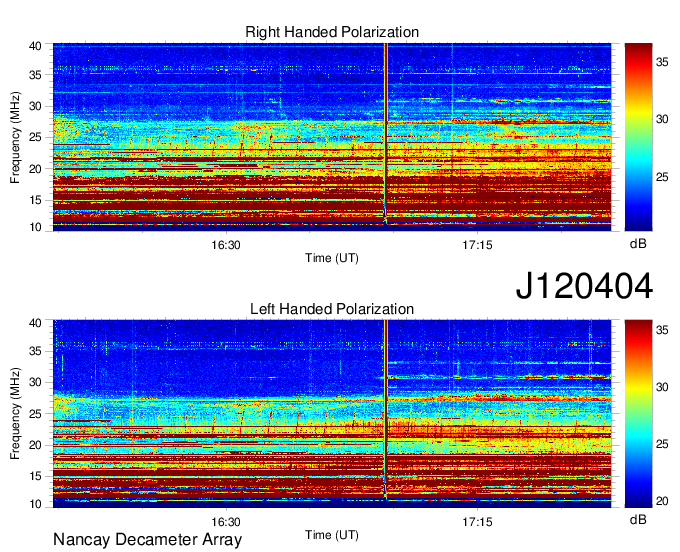Click the 20 MHz tick on Left Handed plot
This screenshot has height=552, width=680.
click(35, 445)
